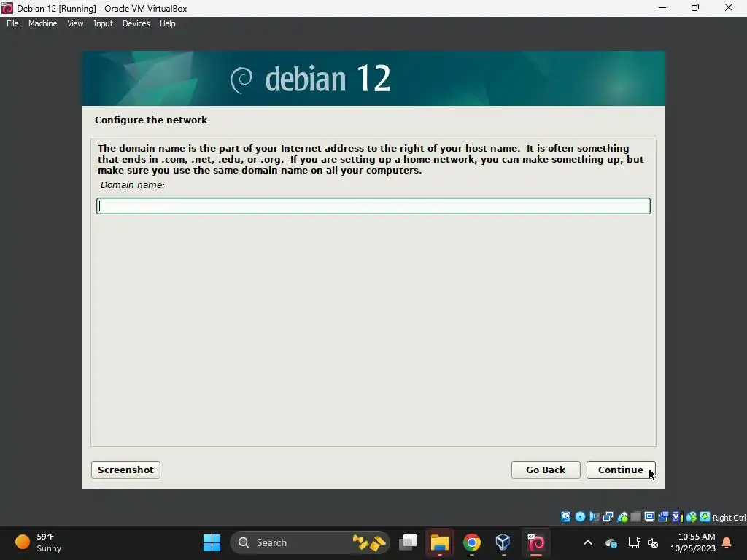747x560 pixels.
Task: Click the display monitor indicator icon
Action: point(649,517)
